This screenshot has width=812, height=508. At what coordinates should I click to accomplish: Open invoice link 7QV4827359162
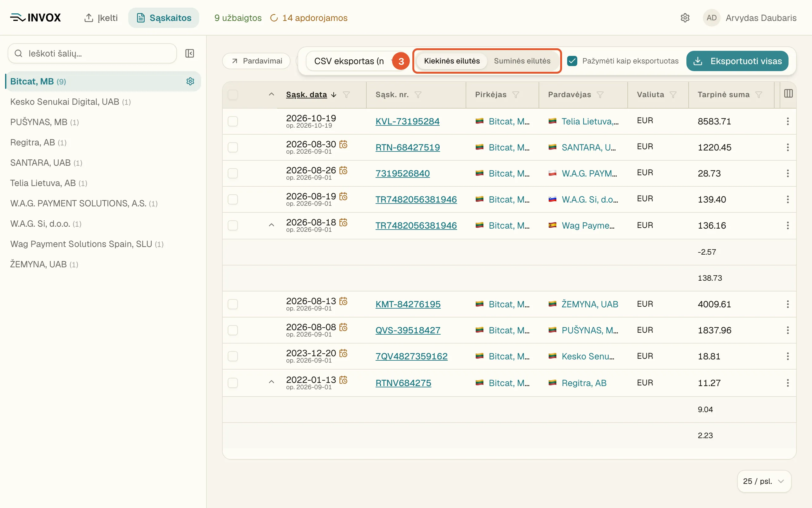pyautogui.click(x=411, y=356)
